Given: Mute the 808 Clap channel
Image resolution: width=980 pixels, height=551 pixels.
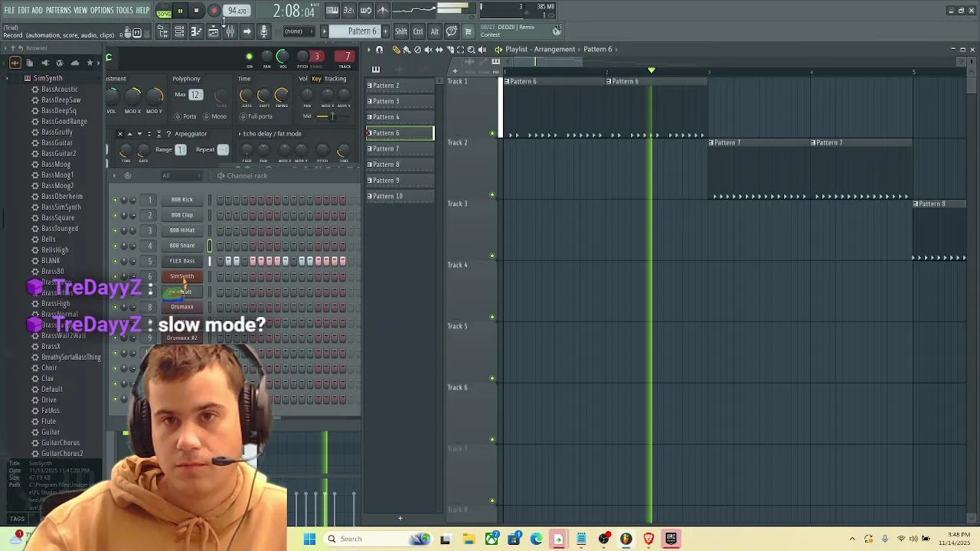Looking at the screenshot, I should (115, 215).
